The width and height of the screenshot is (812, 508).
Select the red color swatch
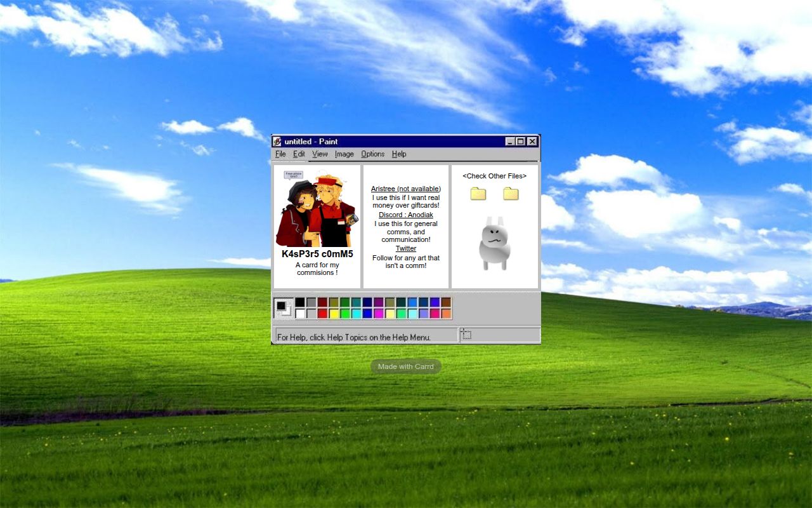click(322, 313)
